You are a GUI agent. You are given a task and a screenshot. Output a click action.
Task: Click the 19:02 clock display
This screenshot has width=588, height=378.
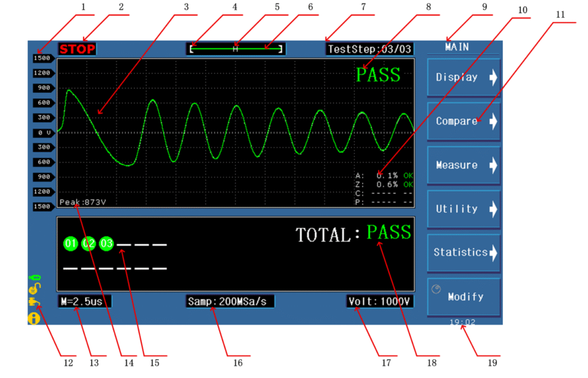(462, 322)
